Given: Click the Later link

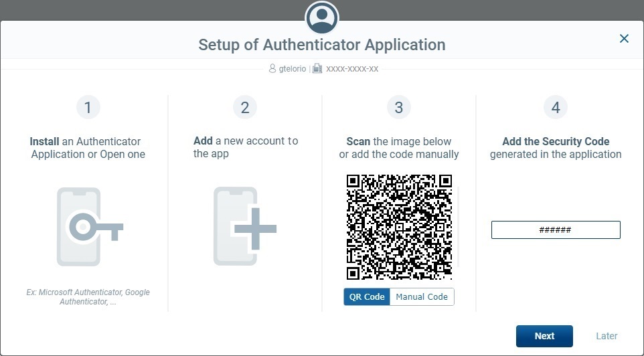Looking at the screenshot, I should point(607,336).
